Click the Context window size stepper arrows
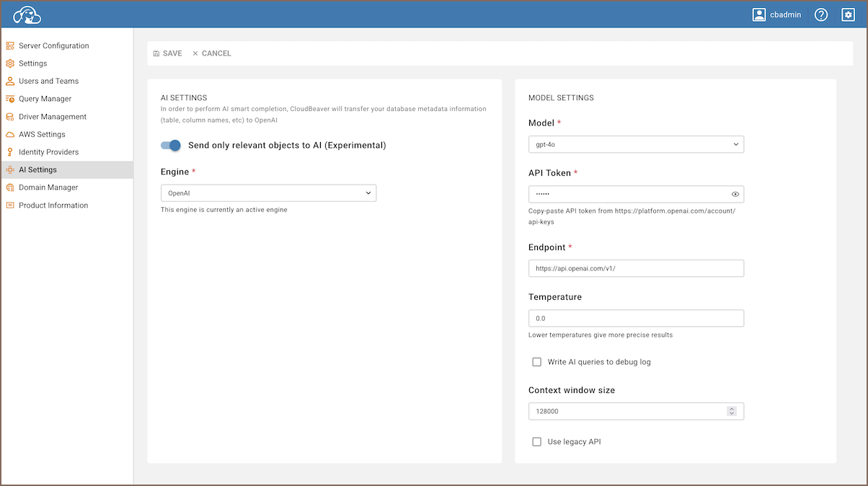The image size is (868, 486). click(x=732, y=411)
